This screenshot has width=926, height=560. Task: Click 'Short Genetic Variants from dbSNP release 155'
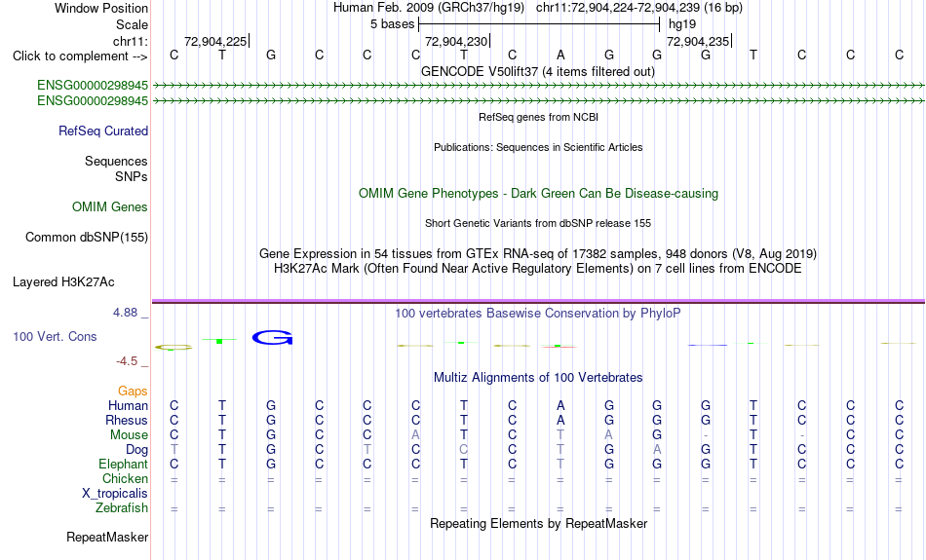click(x=538, y=223)
